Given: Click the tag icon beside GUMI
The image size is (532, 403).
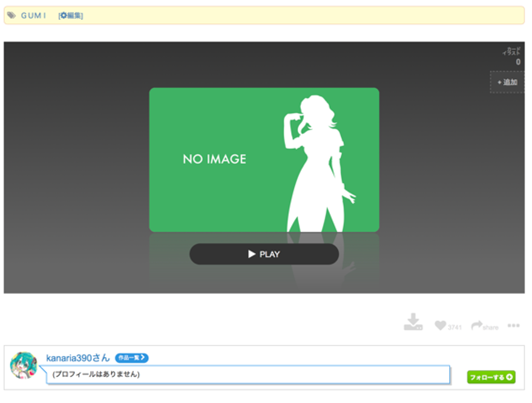Looking at the screenshot, I should [11, 15].
